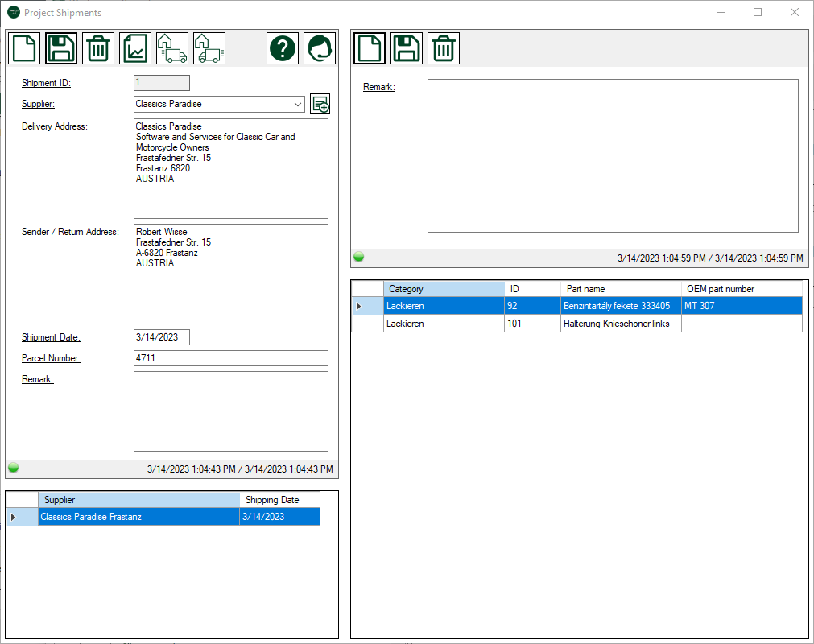Sort by OEM part number column header
The height and width of the screenshot is (644, 814).
742,289
